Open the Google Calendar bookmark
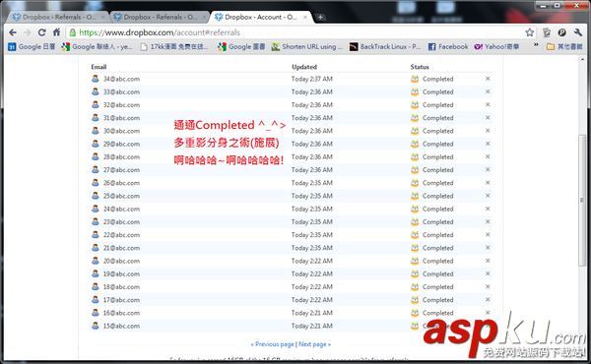The height and width of the screenshot is (364, 591). [33, 46]
